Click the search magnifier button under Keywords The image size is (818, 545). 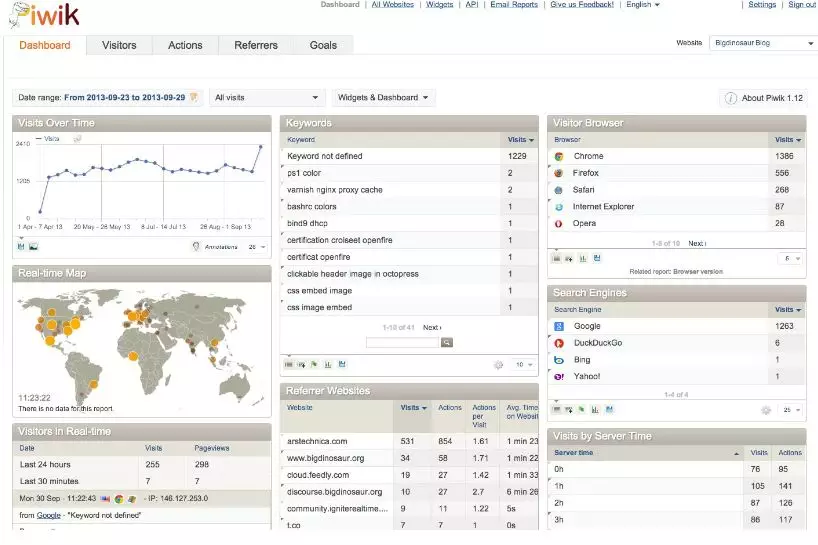pos(447,342)
